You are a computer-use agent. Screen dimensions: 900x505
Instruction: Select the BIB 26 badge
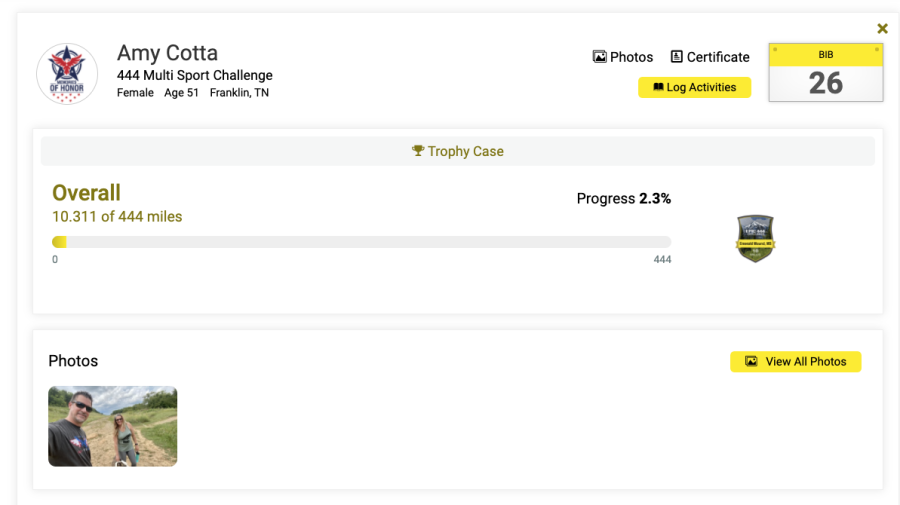coord(826,72)
